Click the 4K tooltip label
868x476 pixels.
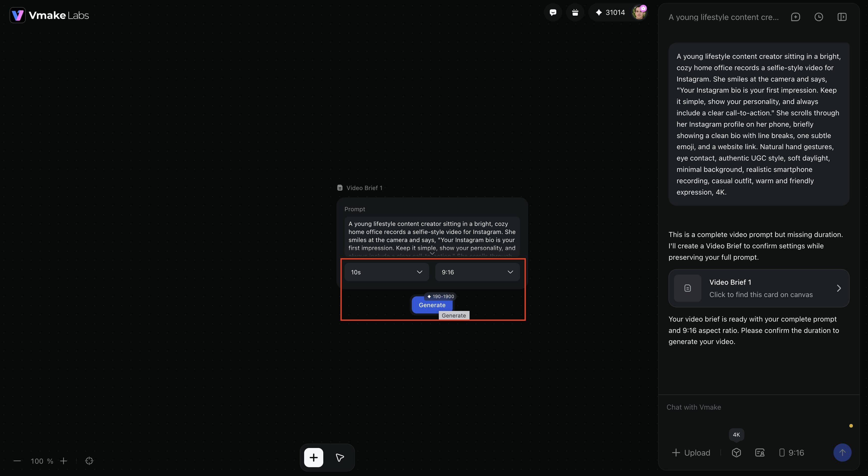pyautogui.click(x=736, y=435)
